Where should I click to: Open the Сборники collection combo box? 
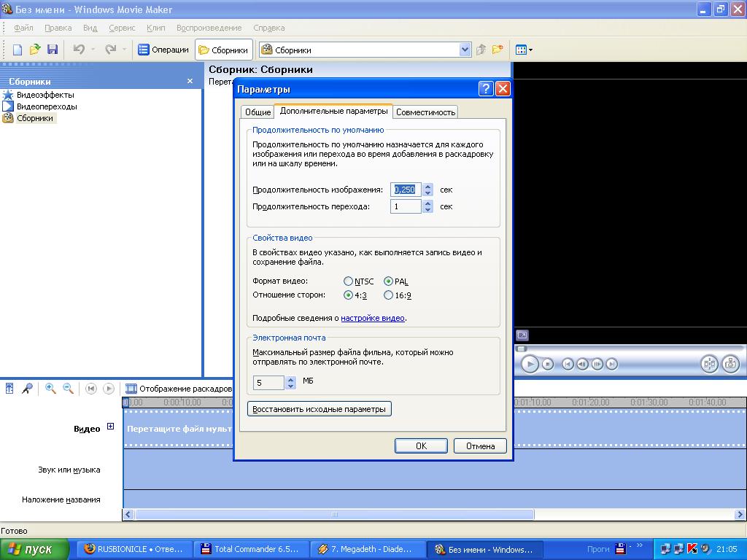pyautogui.click(x=365, y=50)
